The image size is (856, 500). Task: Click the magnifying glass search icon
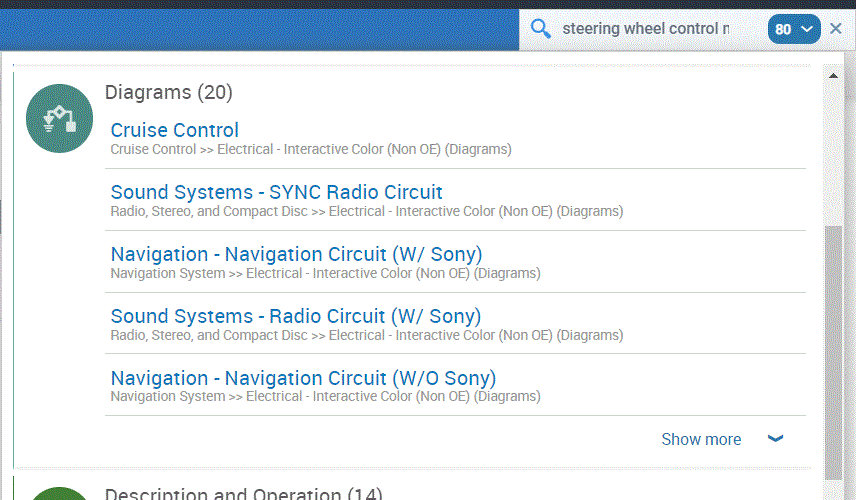[x=541, y=29]
